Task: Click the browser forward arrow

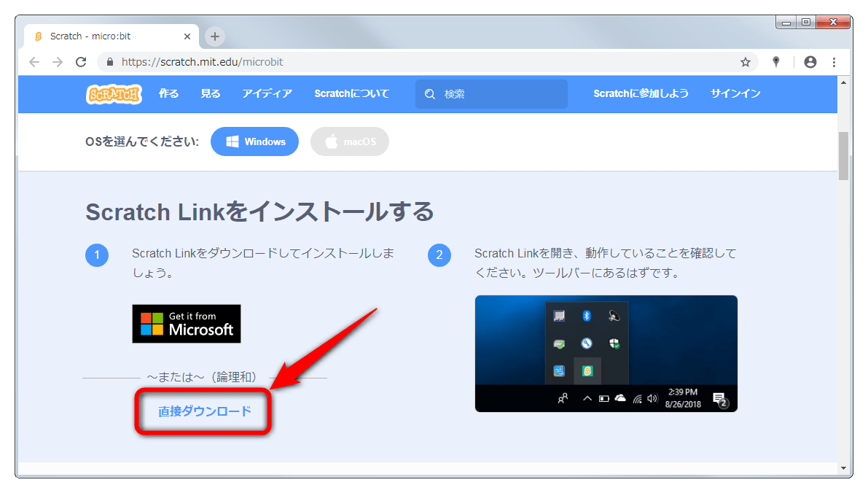Action: point(58,63)
